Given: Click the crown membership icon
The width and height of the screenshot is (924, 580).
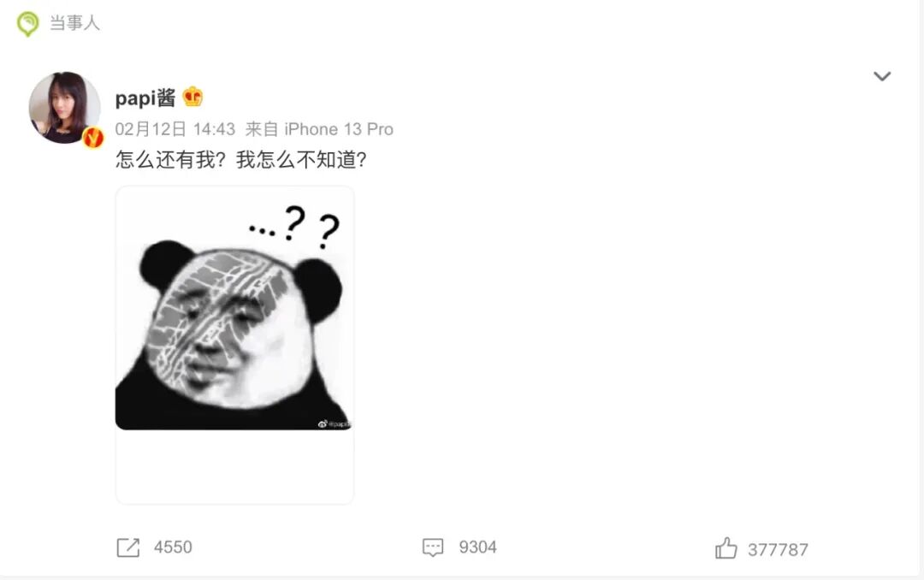Looking at the screenshot, I should [192, 96].
